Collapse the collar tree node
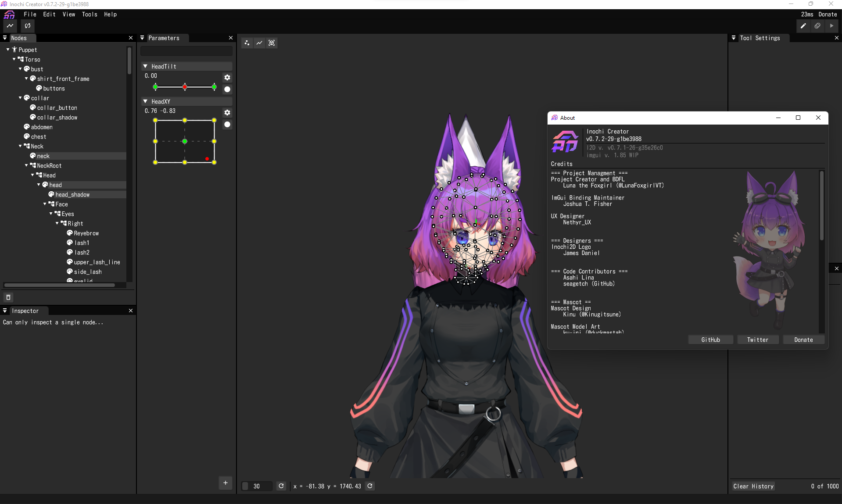 pos(20,98)
